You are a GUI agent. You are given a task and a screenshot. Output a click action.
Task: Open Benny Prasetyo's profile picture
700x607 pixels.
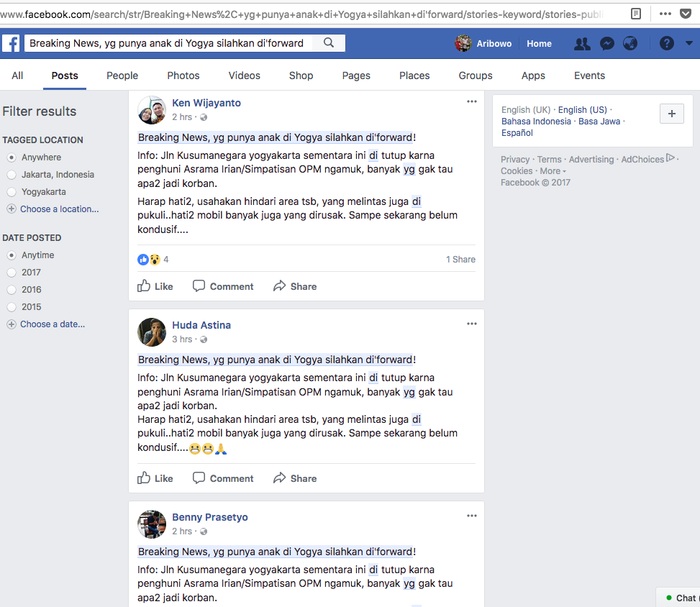point(152,524)
